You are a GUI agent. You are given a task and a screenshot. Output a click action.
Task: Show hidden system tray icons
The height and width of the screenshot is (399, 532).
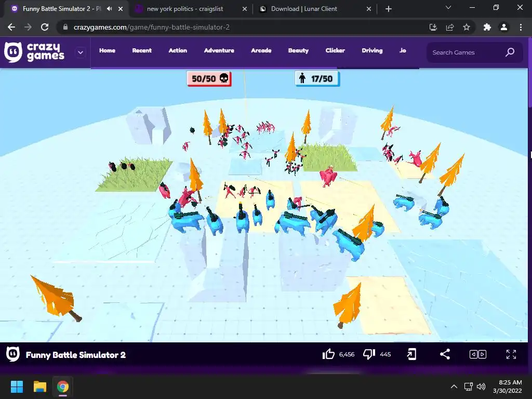coord(454,387)
